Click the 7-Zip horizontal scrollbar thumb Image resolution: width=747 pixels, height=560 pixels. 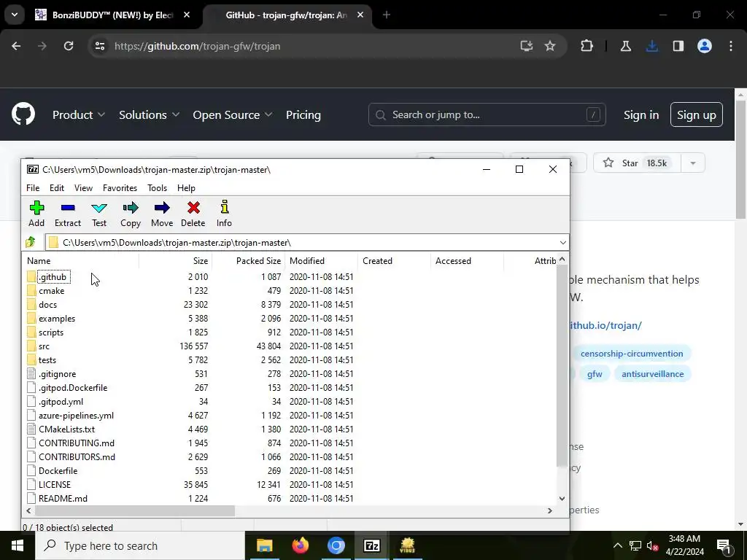tap(135, 510)
